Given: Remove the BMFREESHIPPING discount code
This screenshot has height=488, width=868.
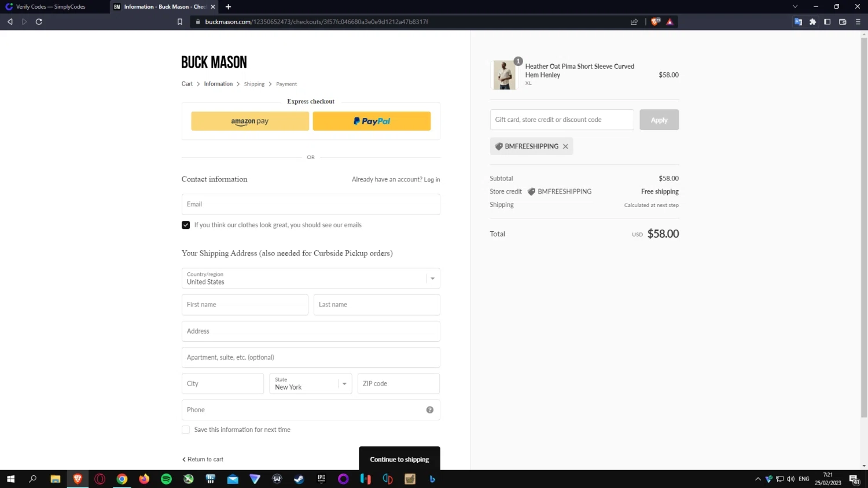Looking at the screenshot, I should [x=565, y=146].
